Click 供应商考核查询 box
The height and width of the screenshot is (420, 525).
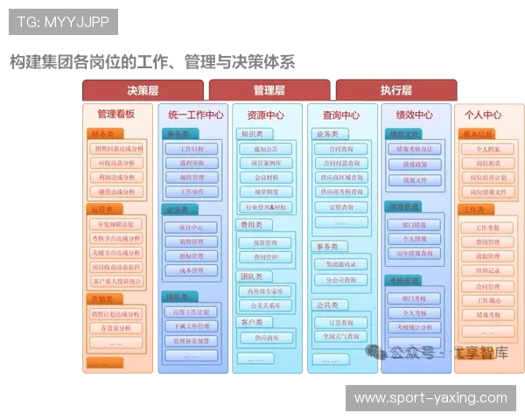pos(341,192)
